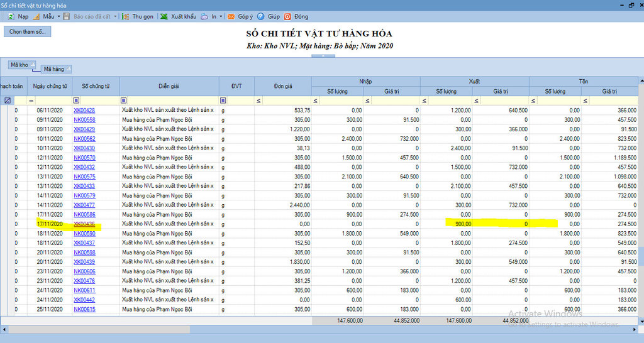The width and height of the screenshot is (644, 343).
Task: Click the ≤ operator under Xuất Giá trị
Action: click(477, 101)
